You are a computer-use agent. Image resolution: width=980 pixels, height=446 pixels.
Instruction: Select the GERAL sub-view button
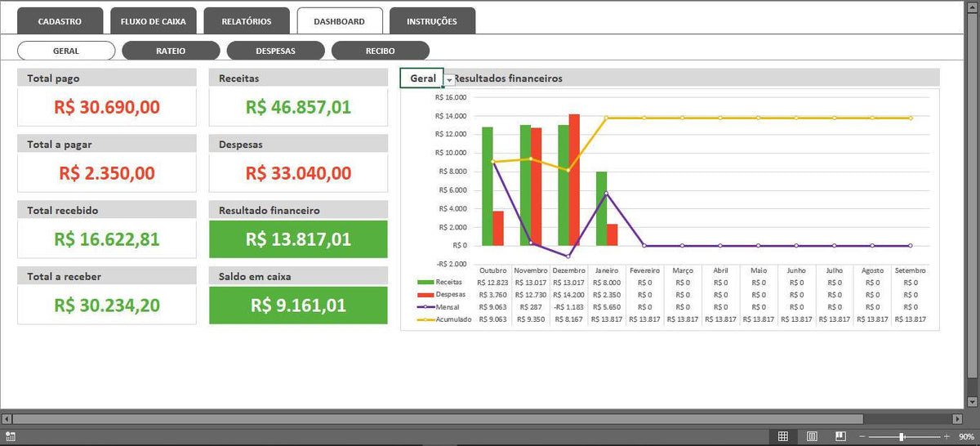(66, 51)
